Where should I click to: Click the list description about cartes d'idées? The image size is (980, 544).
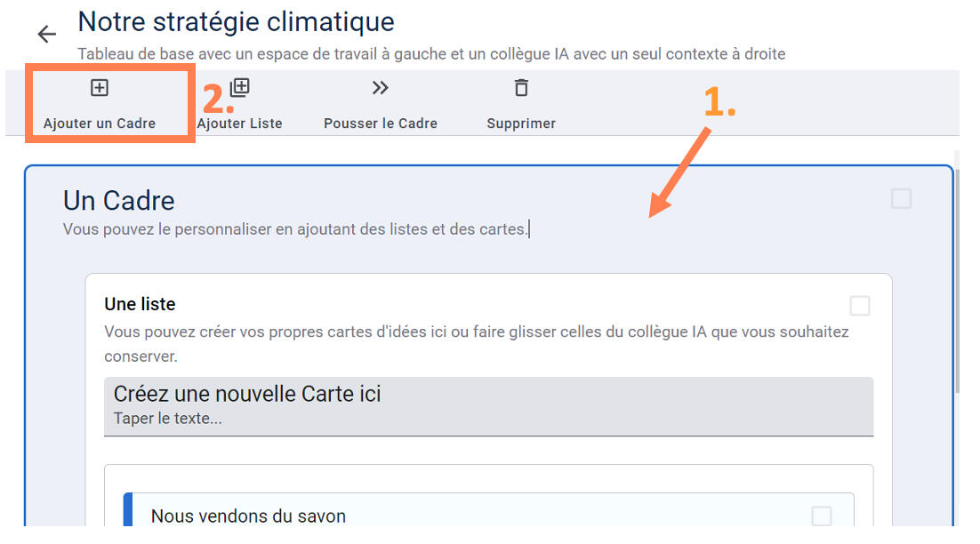coord(476,343)
